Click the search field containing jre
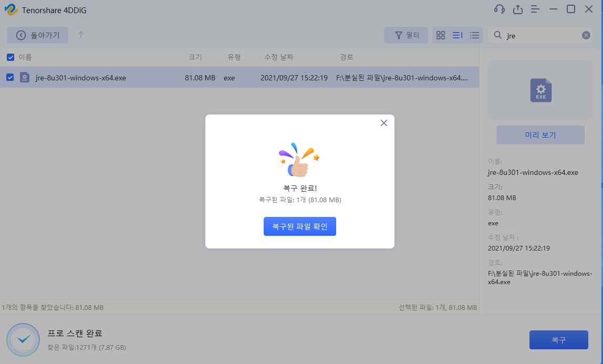The width and height of the screenshot is (603, 364). pyautogui.click(x=540, y=35)
